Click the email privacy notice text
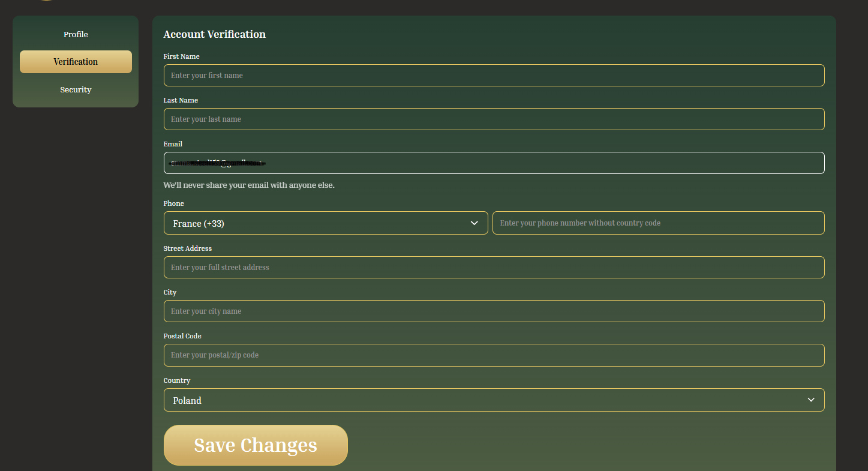Viewport: 868px width, 471px height. (x=249, y=185)
